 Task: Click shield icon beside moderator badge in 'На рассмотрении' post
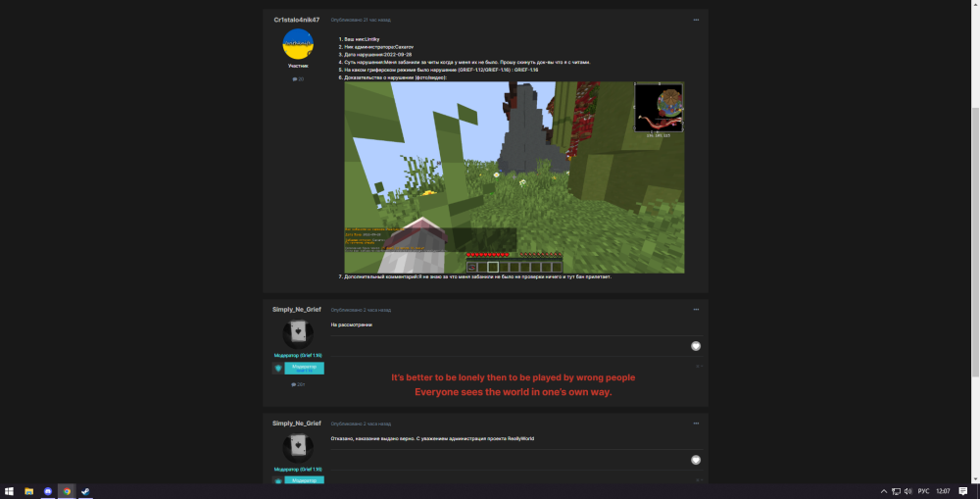(278, 369)
